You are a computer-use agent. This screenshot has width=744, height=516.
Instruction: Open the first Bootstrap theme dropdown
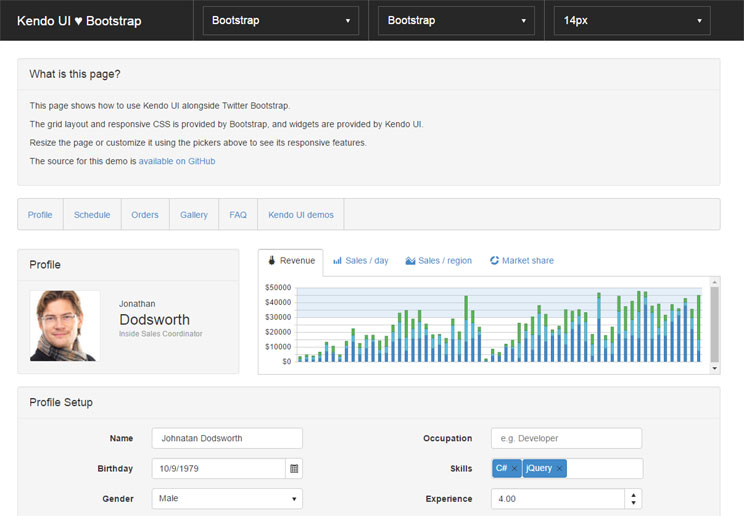pyautogui.click(x=280, y=20)
